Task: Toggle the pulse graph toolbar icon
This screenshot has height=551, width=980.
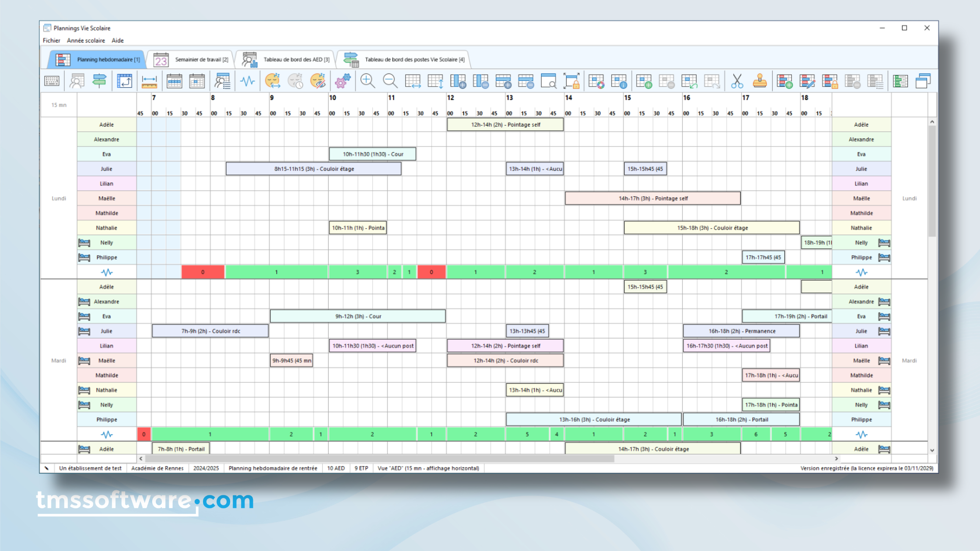Action: click(x=248, y=81)
